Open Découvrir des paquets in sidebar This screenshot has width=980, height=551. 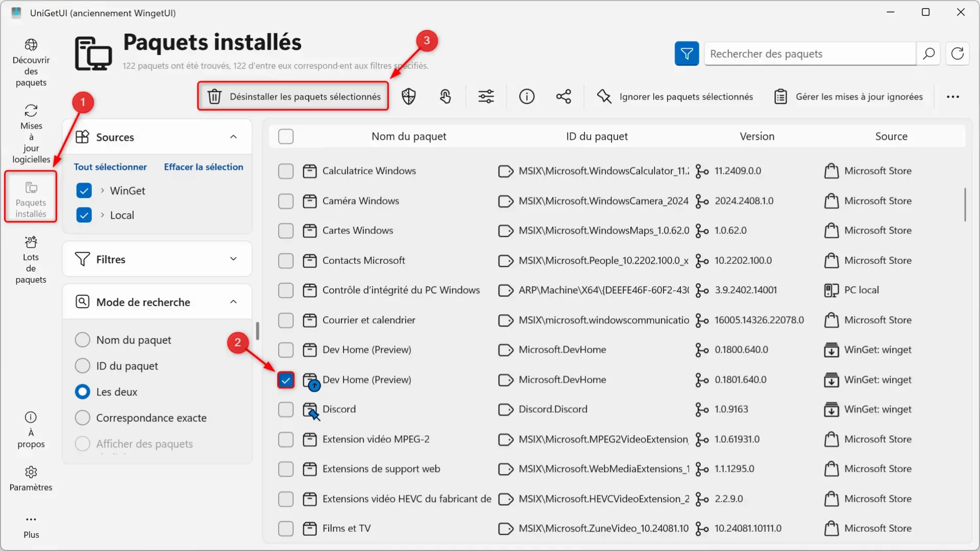31,63
